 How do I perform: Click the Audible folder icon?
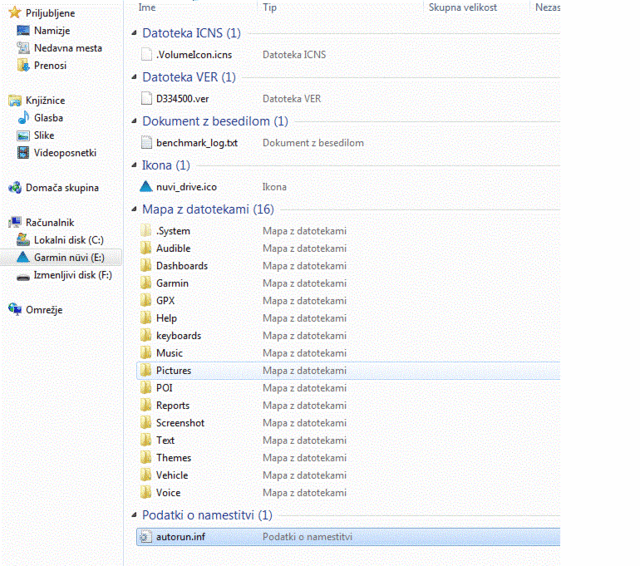coord(146,248)
